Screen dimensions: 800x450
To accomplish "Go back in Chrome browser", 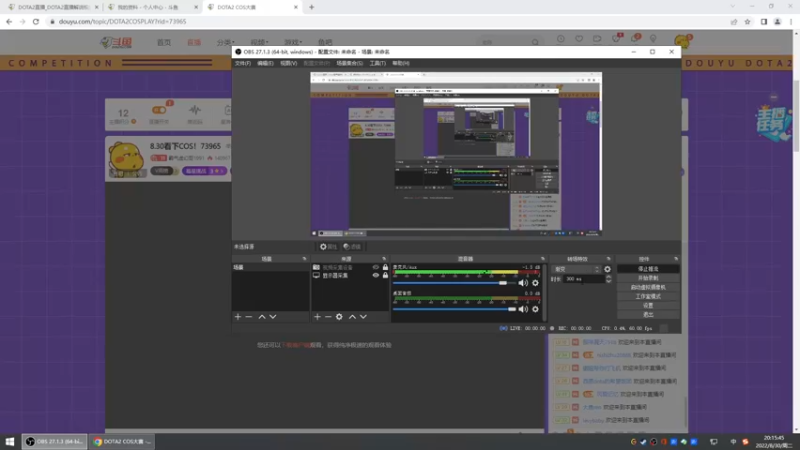I will pos(9,21).
